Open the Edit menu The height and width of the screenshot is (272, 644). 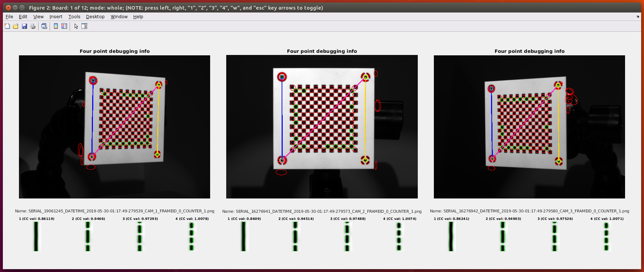click(x=23, y=16)
